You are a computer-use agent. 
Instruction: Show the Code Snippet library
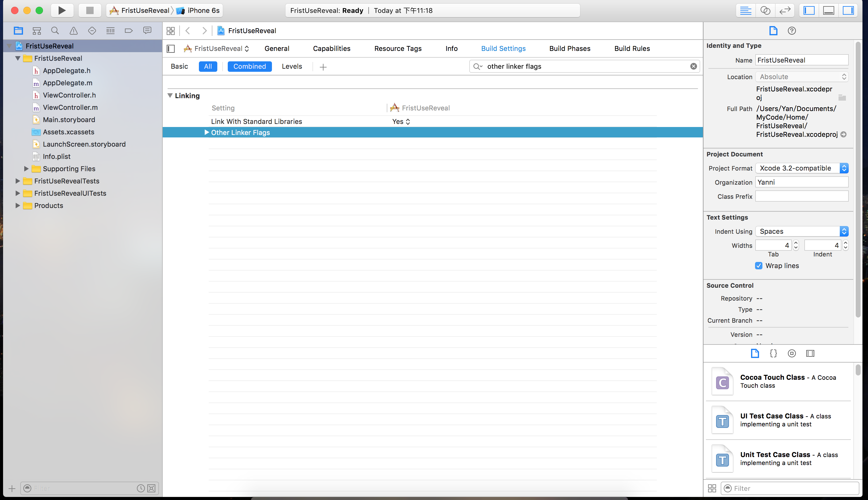773,353
